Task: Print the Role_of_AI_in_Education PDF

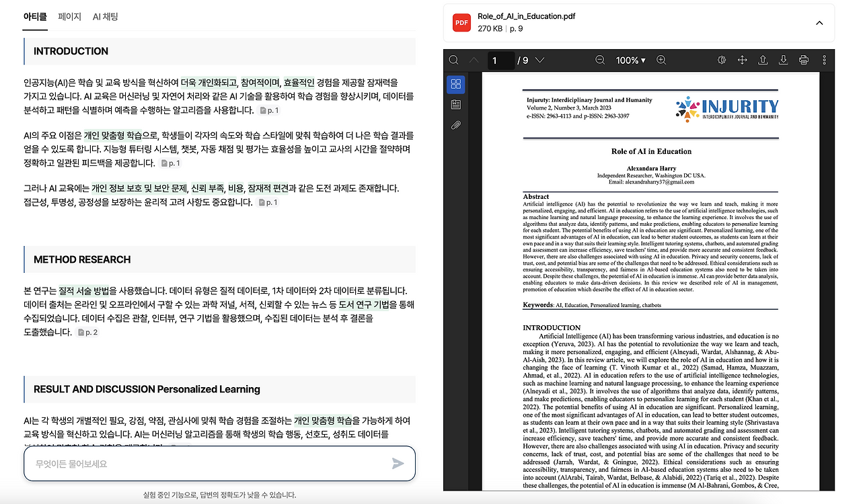Action: click(803, 60)
